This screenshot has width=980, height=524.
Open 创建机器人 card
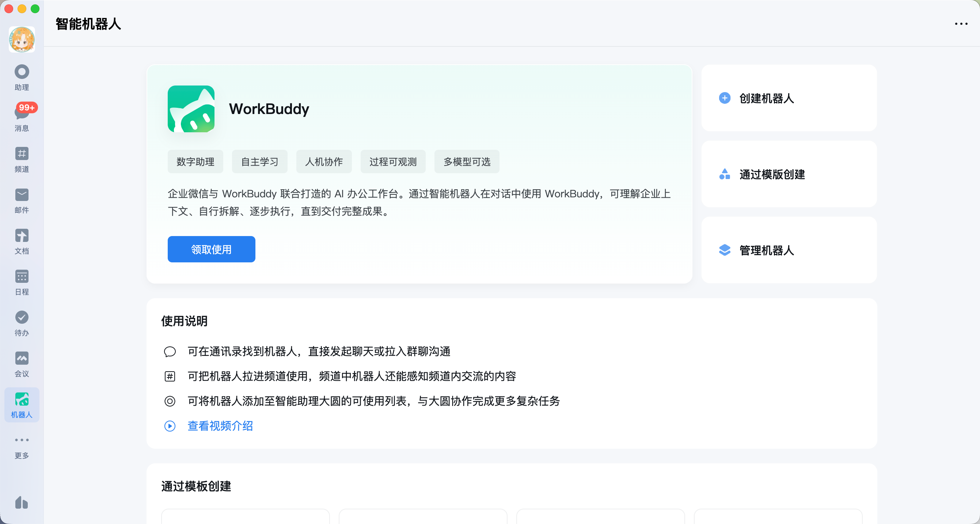[789, 98]
